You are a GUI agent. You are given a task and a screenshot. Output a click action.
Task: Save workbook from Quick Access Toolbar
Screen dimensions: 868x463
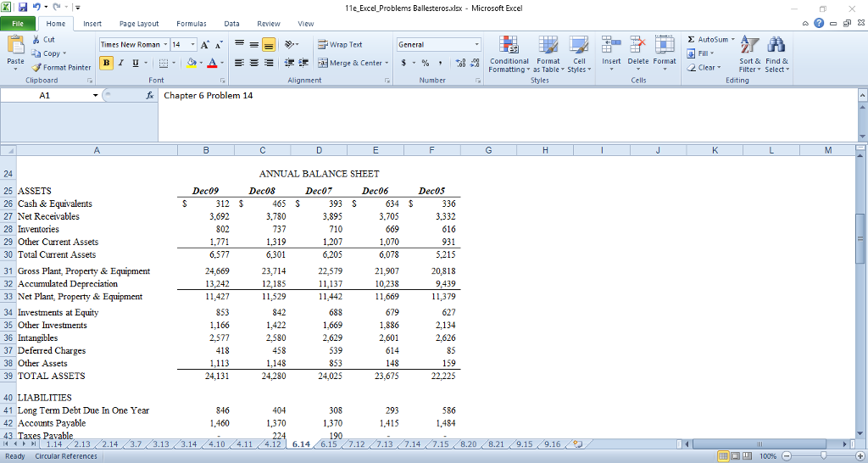click(23, 8)
